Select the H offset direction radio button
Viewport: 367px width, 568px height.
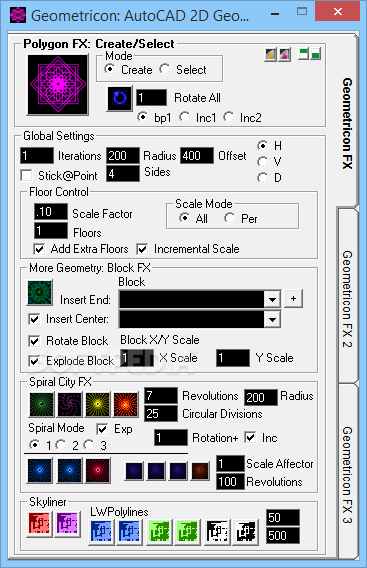pos(262,146)
